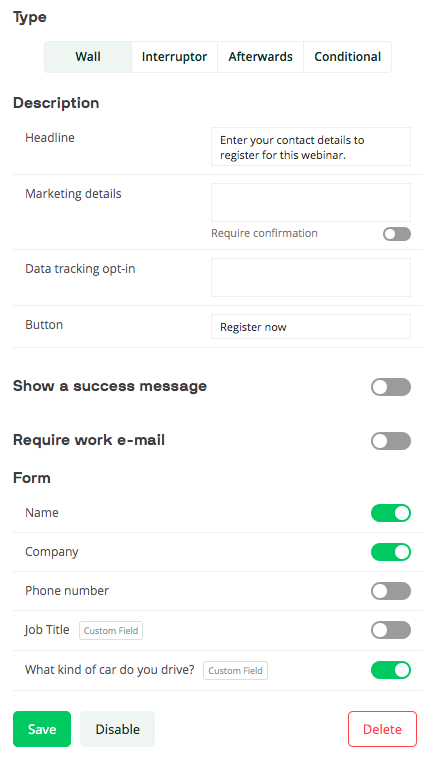Click the Disable button
Screen dimensions: 428x761
pos(117,729)
